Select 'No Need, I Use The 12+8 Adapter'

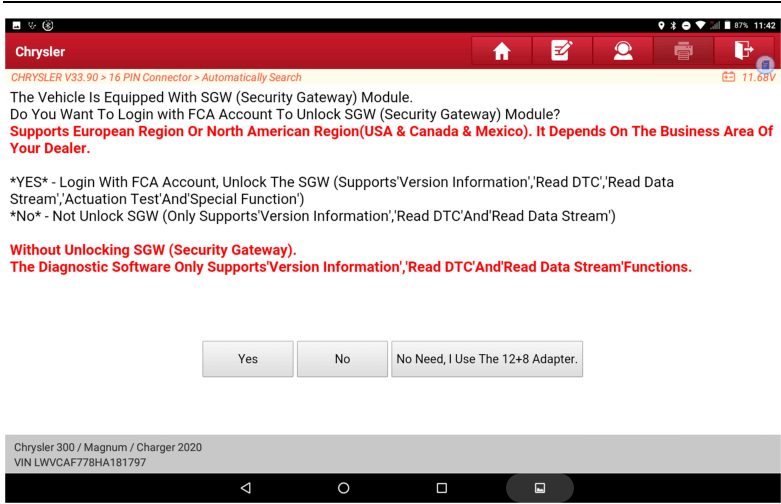coord(487,359)
